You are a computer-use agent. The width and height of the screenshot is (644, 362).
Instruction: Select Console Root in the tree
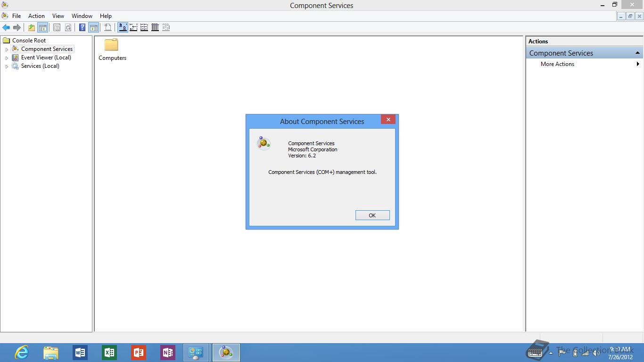(29, 41)
